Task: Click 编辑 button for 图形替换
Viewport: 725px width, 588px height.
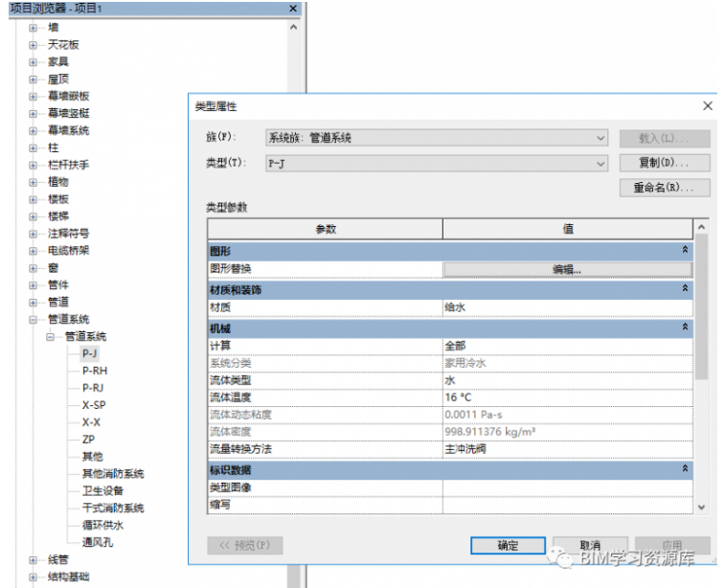Action: tap(567, 269)
